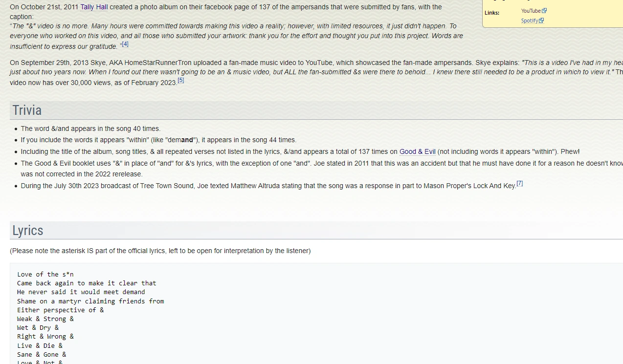
Task: Jump to footnote reference [7]
Action: point(519,184)
